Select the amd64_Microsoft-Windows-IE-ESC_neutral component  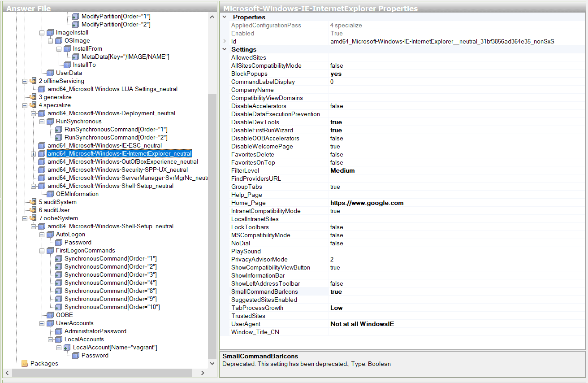104,145
